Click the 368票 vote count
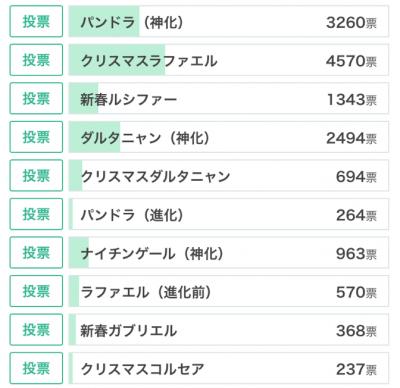The height and width of the screenshot is (388, 400). [356, 331]
